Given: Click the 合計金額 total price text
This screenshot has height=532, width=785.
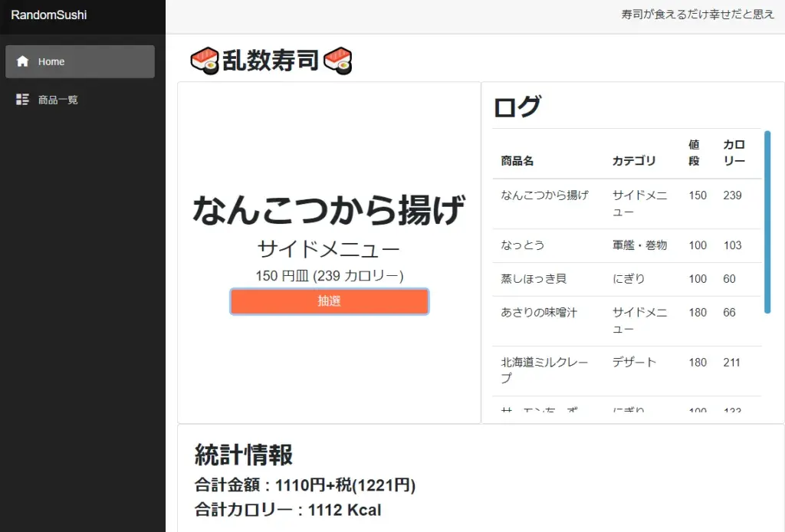Looking at the screenshot, I should pos(305,485).
